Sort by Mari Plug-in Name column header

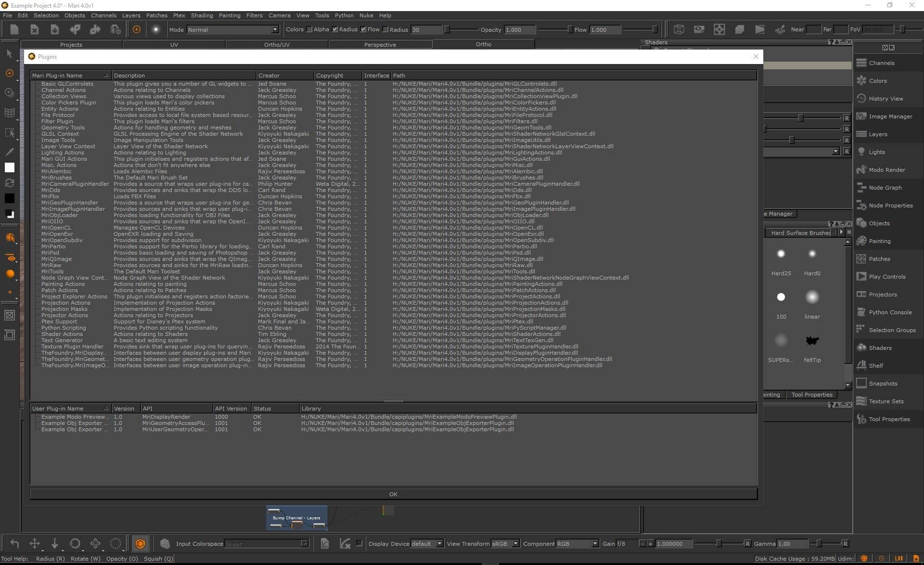(71, 75)
